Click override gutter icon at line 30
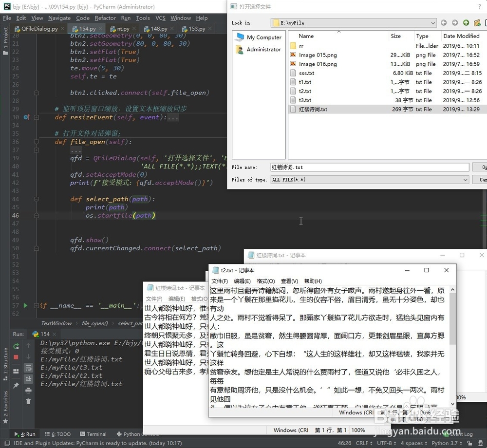This screenshot has width=487, height=448. [x=26, y=117]
